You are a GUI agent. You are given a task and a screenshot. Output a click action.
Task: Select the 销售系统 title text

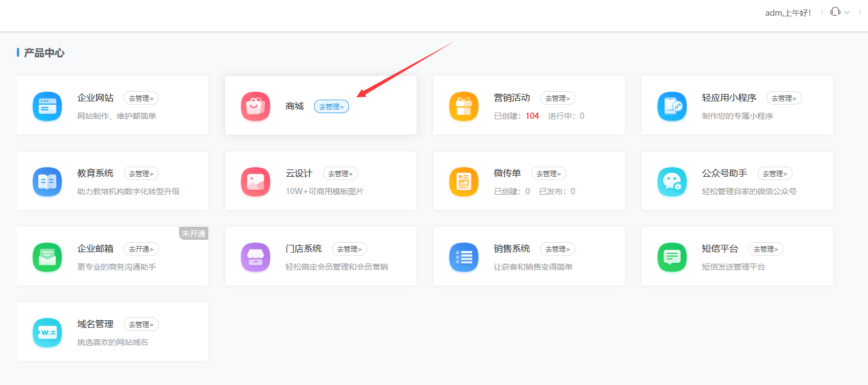click(512, 249)
